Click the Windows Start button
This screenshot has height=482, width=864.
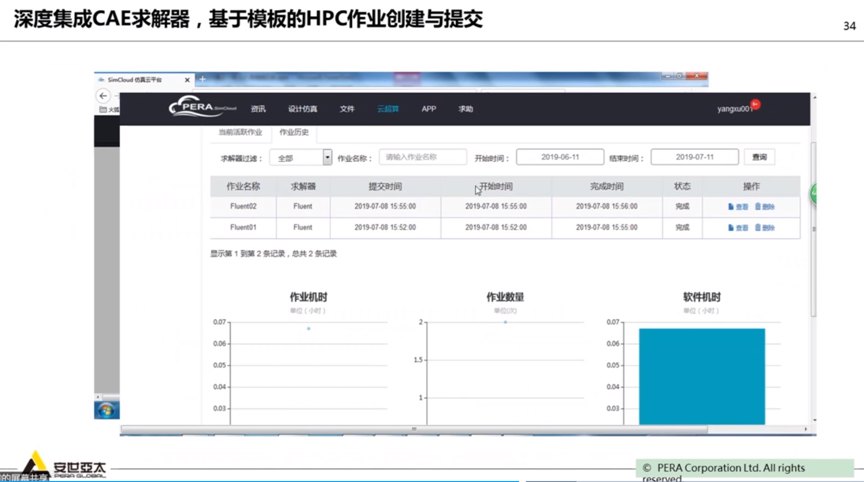(x=105, y=412)
